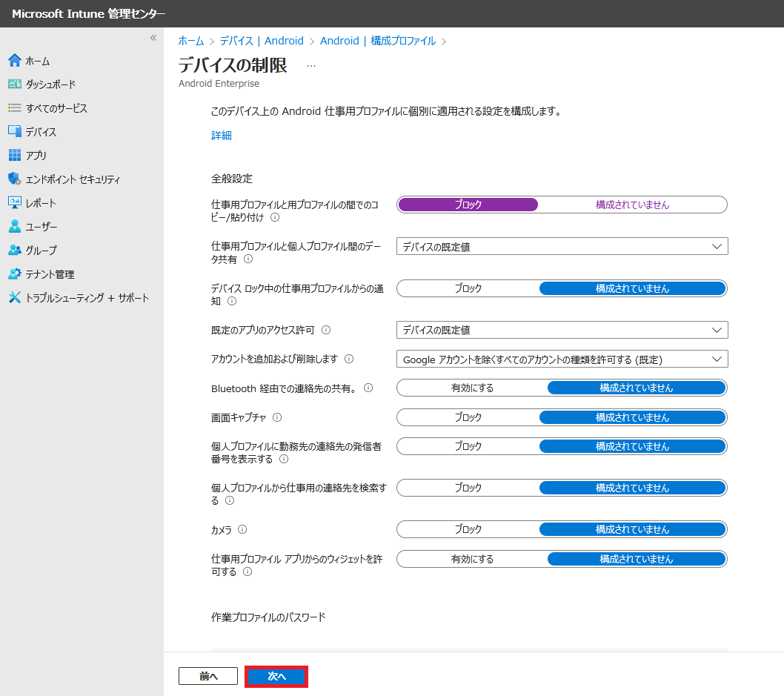Click the All services (すべてのサービス) list icon
Screen dimensions: 784x696
pyautogui.click(x=15, y=108)
